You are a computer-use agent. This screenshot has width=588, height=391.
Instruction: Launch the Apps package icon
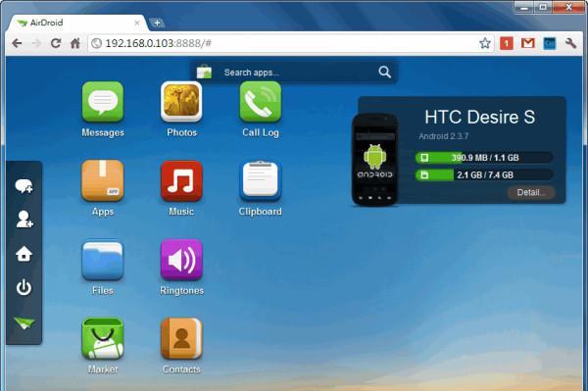(x=103, y=180)
